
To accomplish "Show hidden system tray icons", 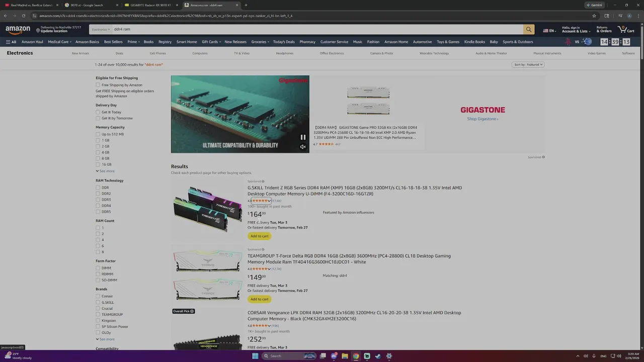I will coord(578,356).
